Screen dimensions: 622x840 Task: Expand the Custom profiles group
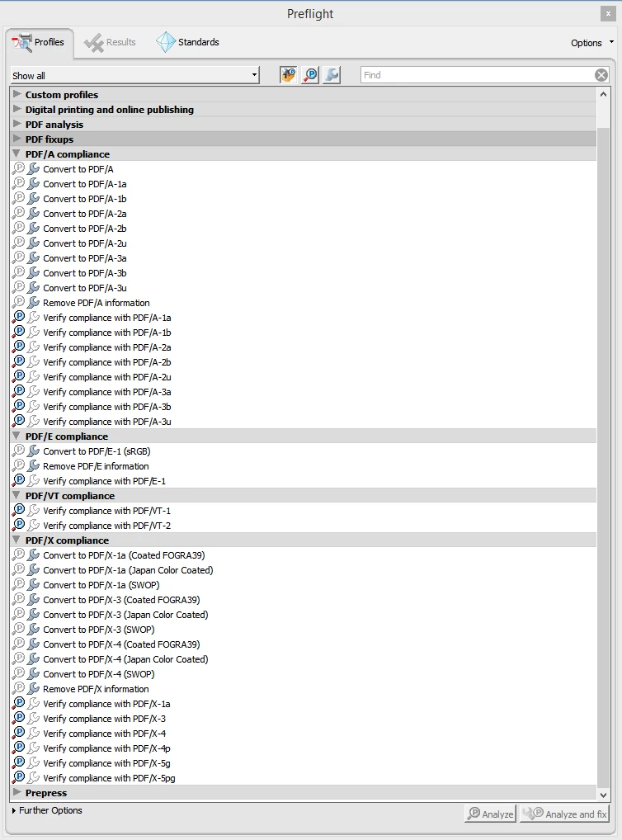17,94
